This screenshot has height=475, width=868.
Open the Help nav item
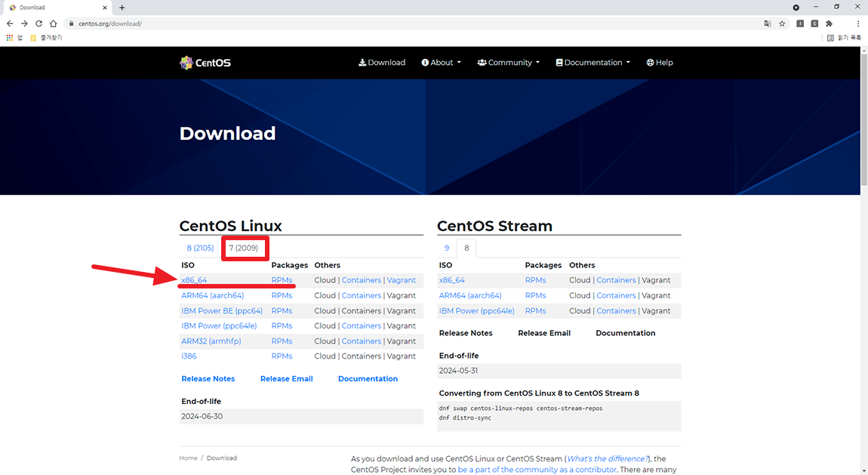coord(660,63)
